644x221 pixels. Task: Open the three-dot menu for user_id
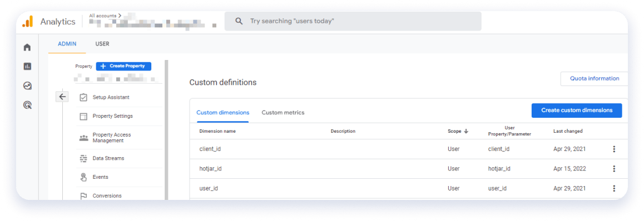click(x=614, y=188)
